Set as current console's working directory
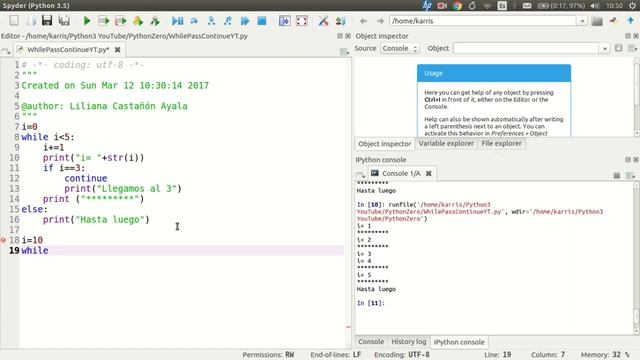The image size is (640, 360). (613, 21)
